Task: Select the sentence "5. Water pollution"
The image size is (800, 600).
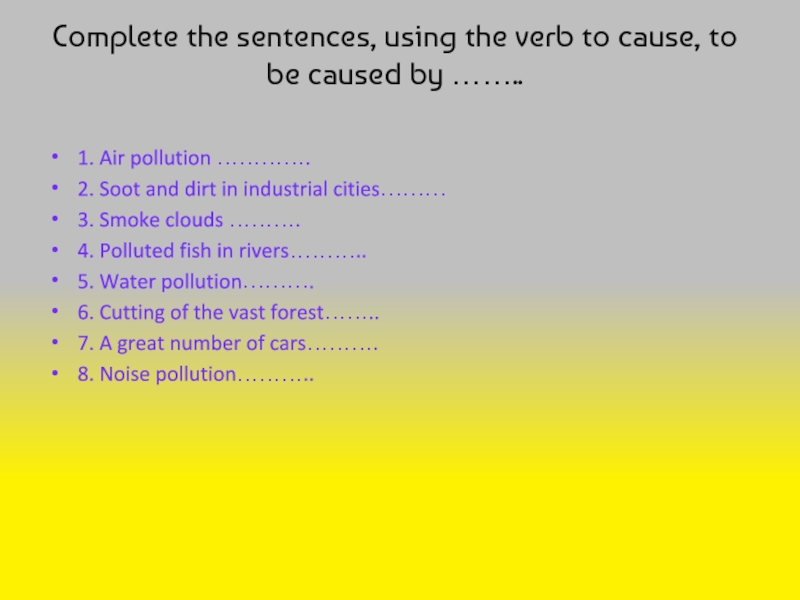Action: pyautogui.click(x=160, y=283)
